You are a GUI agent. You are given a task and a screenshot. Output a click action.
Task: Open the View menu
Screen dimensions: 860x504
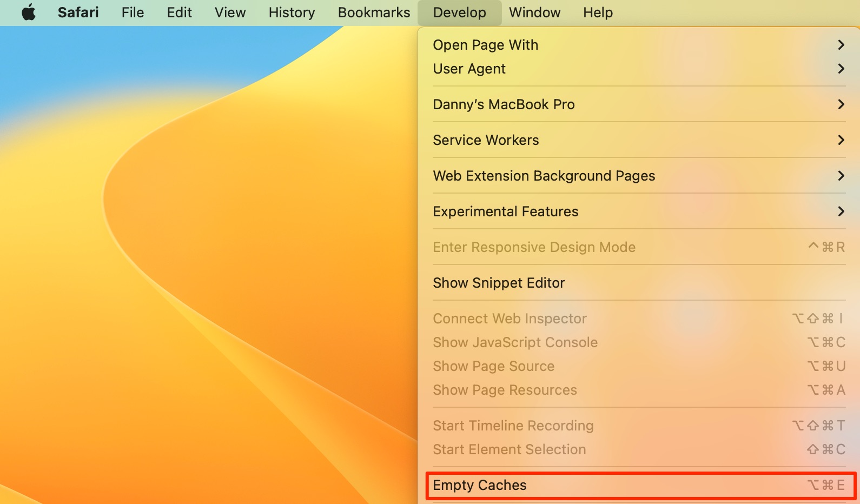(230, 12)
